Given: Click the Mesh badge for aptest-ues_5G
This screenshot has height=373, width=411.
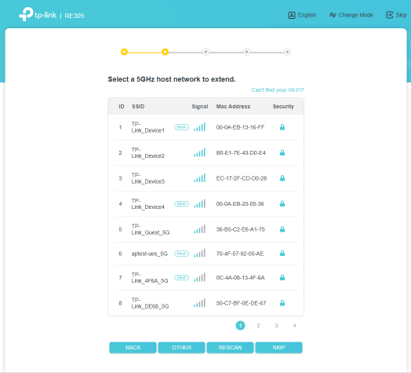Looking at the screenshot, I should point(182,254).
